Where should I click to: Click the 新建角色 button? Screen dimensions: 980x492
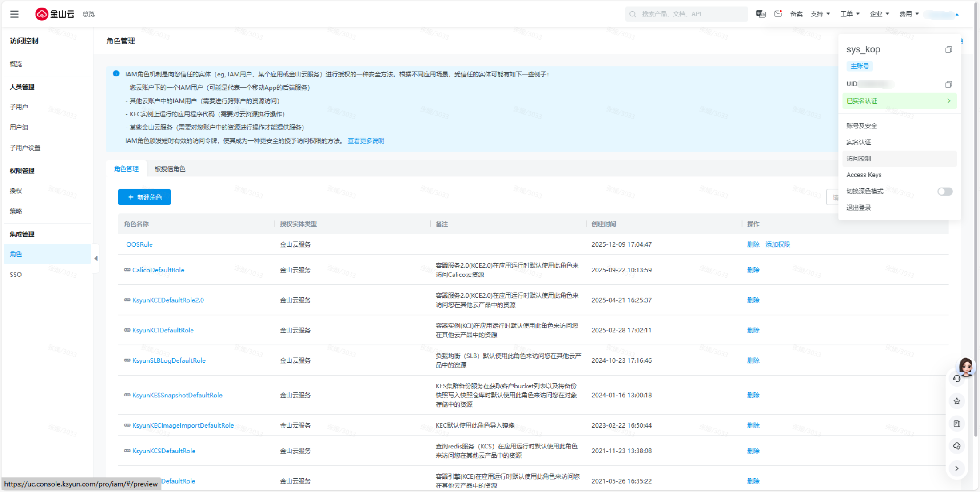click(x=144, y=197)
